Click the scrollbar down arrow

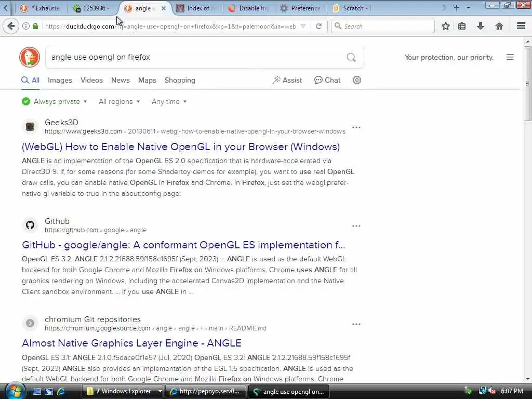(x=527, y=379)
